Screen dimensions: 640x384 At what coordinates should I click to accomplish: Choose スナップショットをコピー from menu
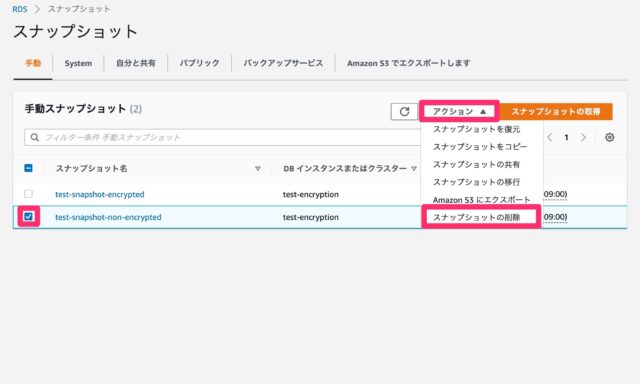(x=480, y=147)
